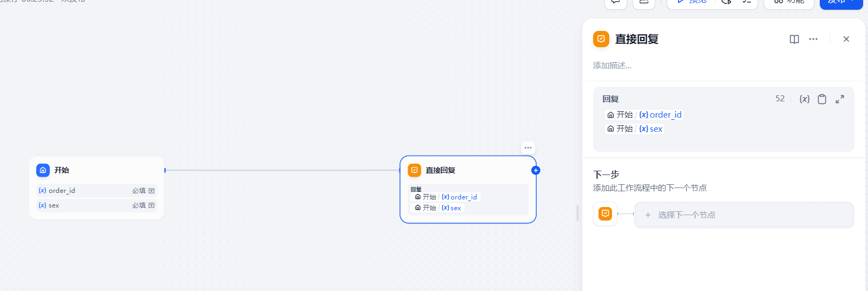Copy the 回复 content with clipboard icon

(x=822, y=99)
